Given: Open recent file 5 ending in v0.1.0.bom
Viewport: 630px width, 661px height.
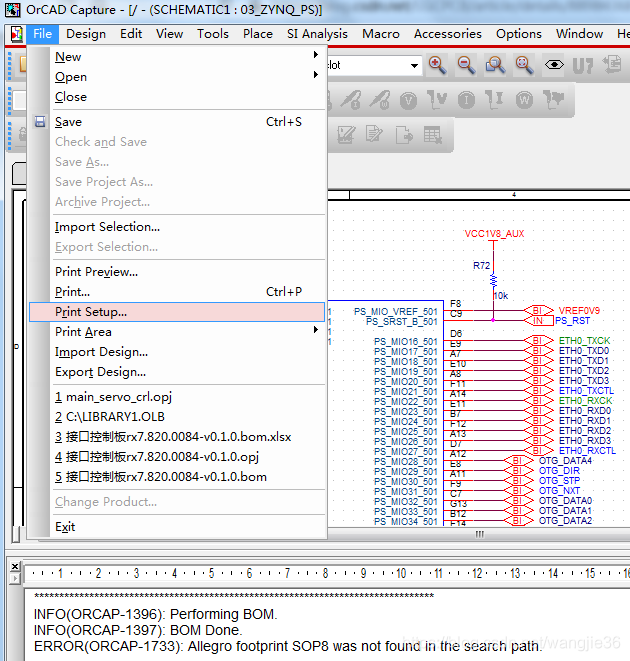Looking at the screenshot, I should pyautogui.click(x=177, y=477).
